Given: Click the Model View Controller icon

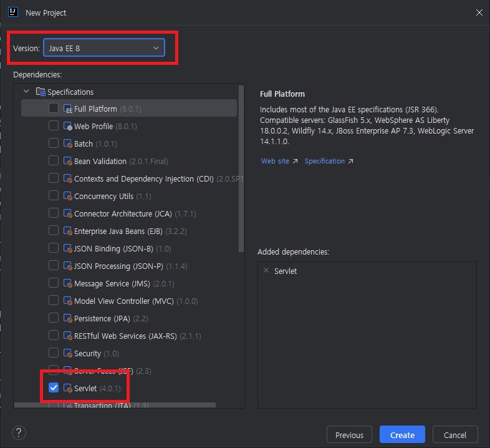Looking at the screenshot, I should coord(68,301).
